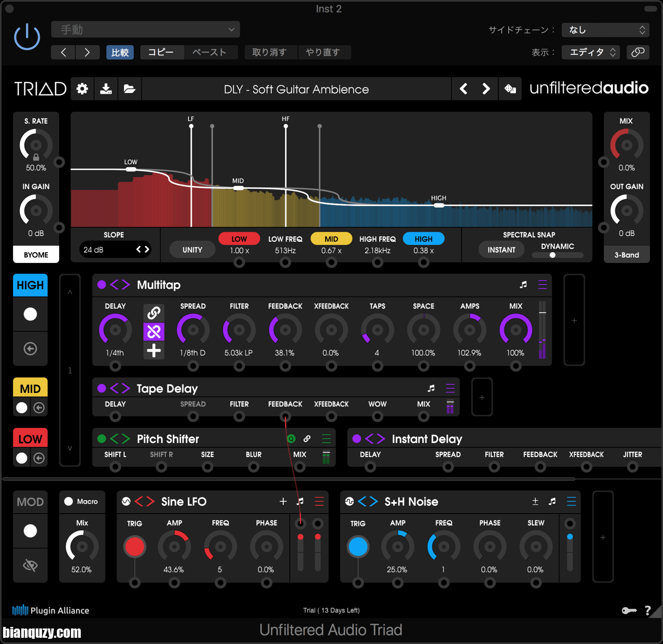
Task: Select the MOD section tab
Action: coord(30,502)
